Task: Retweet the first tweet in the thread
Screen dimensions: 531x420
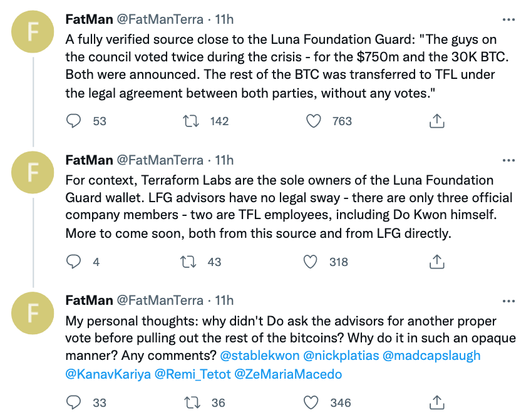Action: (190, 121)
